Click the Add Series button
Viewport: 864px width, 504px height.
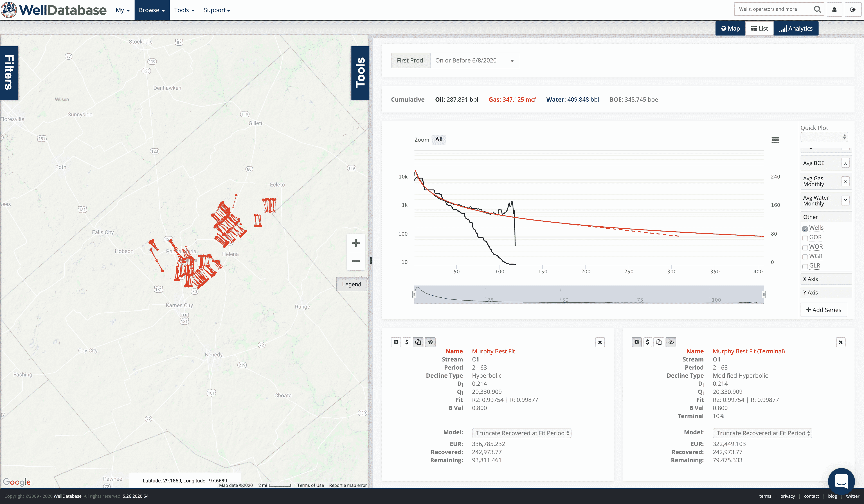pos(823,310)
